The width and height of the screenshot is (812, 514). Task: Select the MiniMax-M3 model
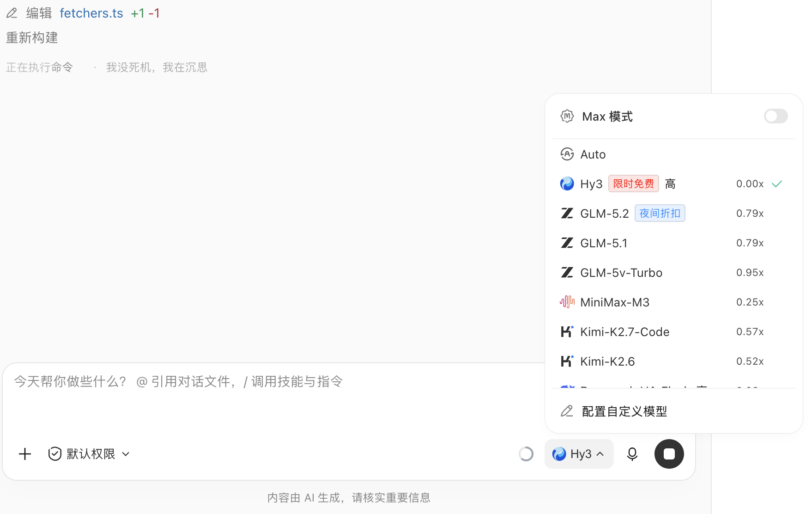(x=673, y=302)
